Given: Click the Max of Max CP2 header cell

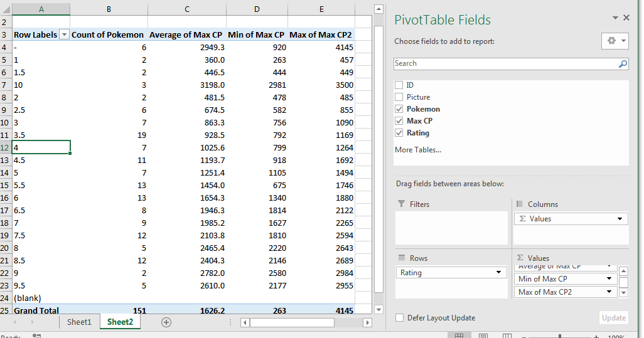Looking at the screenshot, I should pos(321,35).
